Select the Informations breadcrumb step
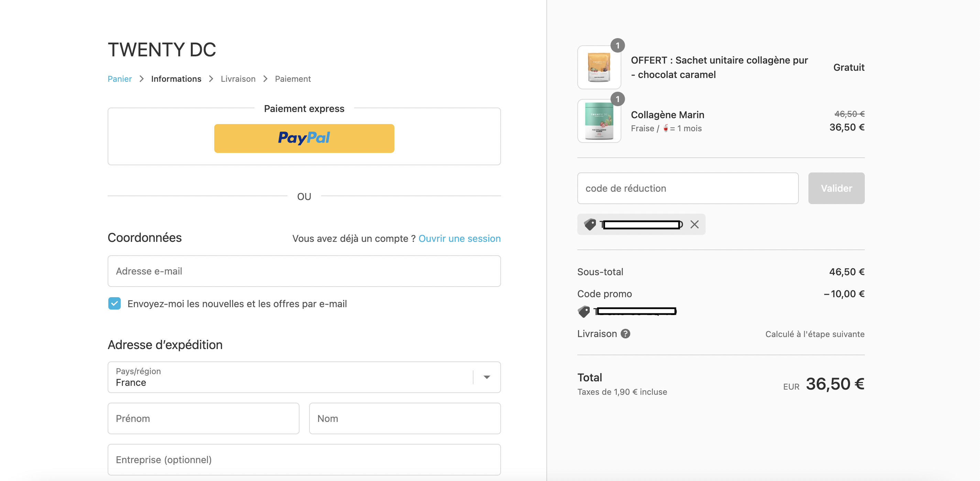The height and width of the screenshot is (481, 980). 176,79
